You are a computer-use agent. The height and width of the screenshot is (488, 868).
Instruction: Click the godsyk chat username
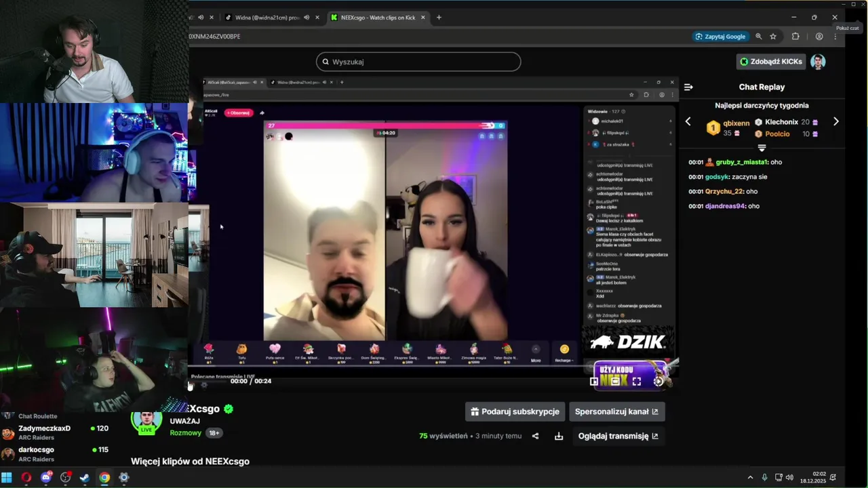click(x=717, y=177)
